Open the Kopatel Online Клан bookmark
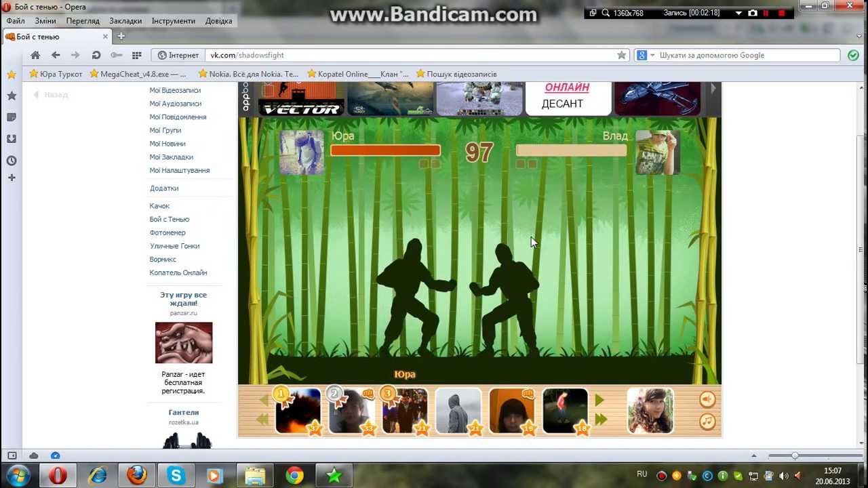 [x=358, y=74]
